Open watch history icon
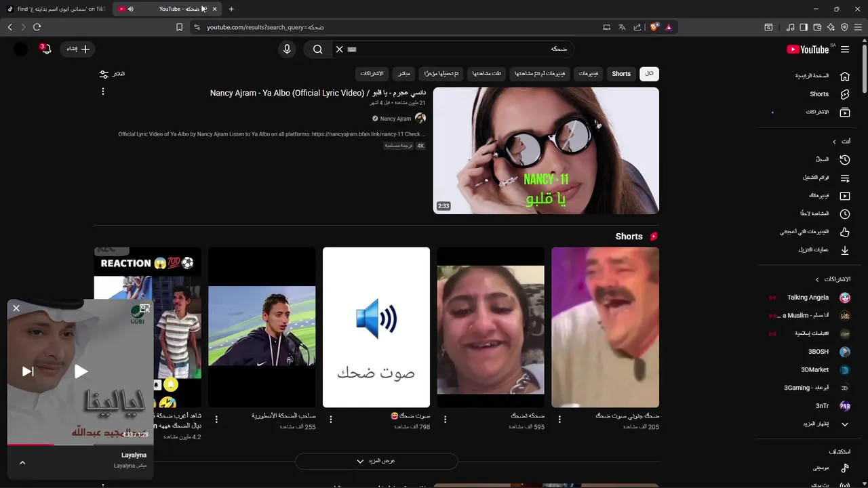This screenshot has height=488, width=868. click(845, 160)
